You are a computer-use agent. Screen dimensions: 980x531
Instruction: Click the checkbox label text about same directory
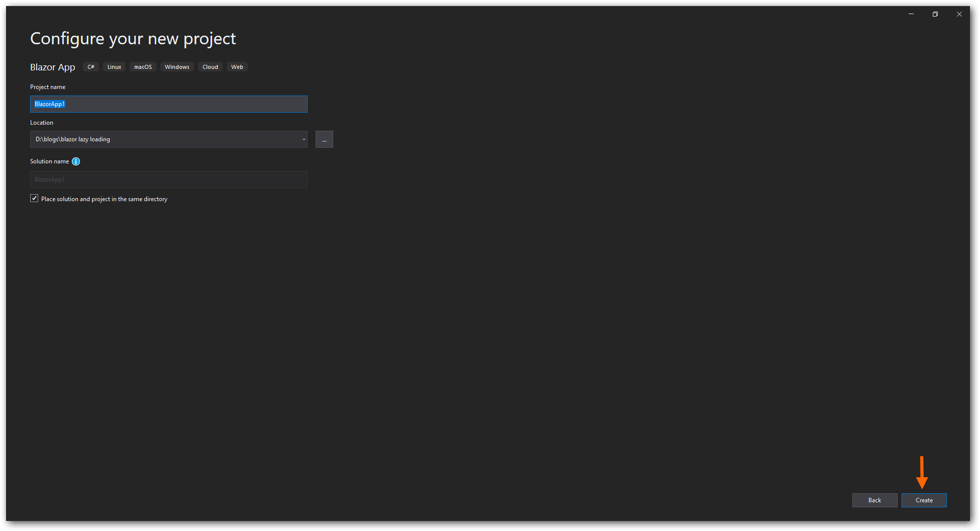[104, 199]
